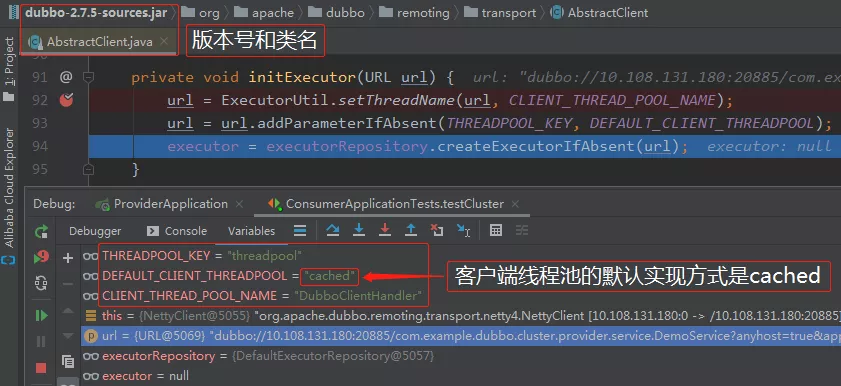841x386 pixels.
Task: Click the move watch down arrow
Action: point(68,336)
